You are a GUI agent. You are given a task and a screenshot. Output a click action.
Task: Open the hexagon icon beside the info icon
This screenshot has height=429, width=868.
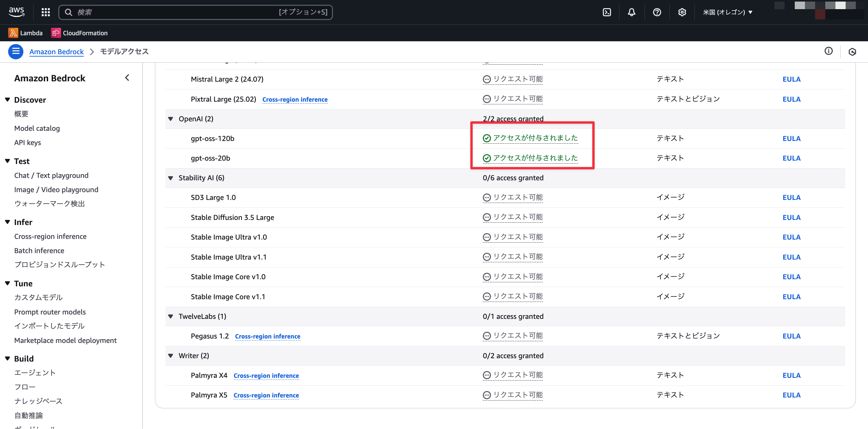[852, 52]
